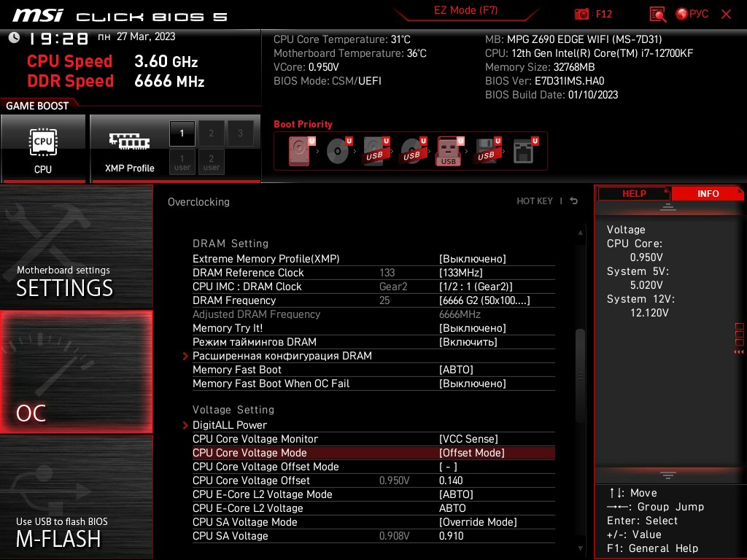Open DRAM Reference Clock [133MHz] dropdown
The width and height of the screenshot is (747, 560).
click(461, 273)
